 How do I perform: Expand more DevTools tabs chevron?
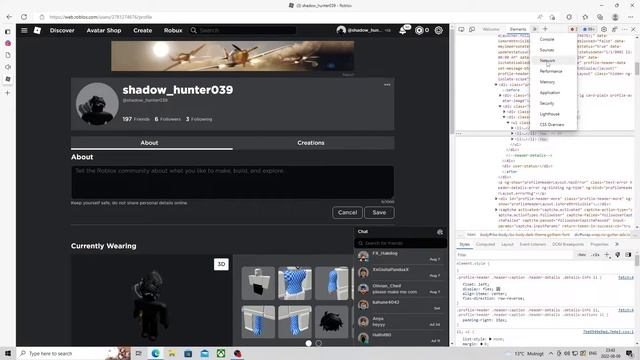click(x=534, y=29)
